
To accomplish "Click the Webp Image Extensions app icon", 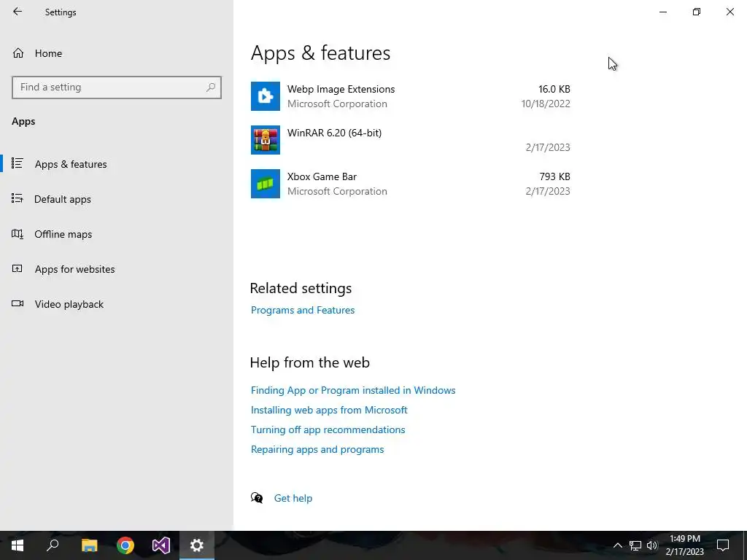I will (266, 96).
